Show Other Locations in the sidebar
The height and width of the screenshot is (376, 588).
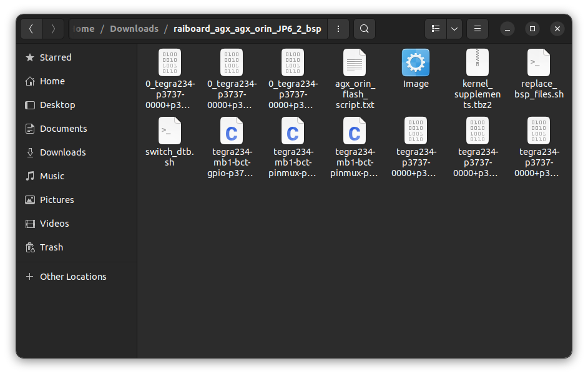pyautogui.click(x=77, y=277)
